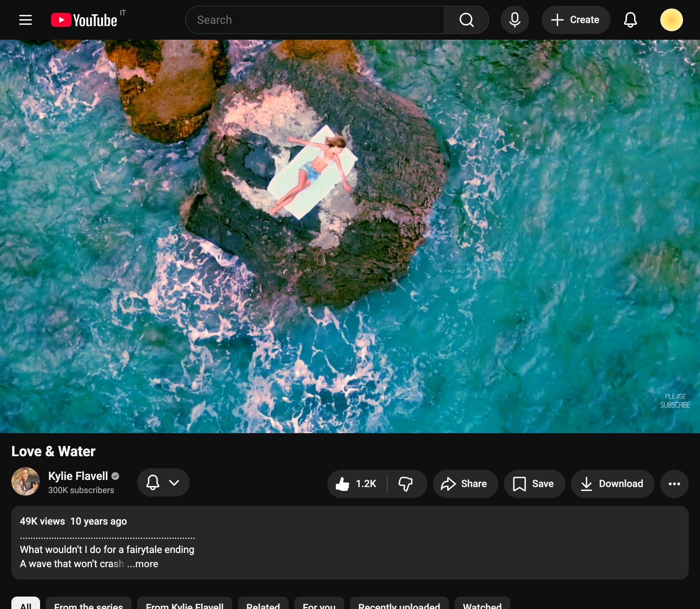
Task: Dislike the video with thumbs down
Action: 406,484
